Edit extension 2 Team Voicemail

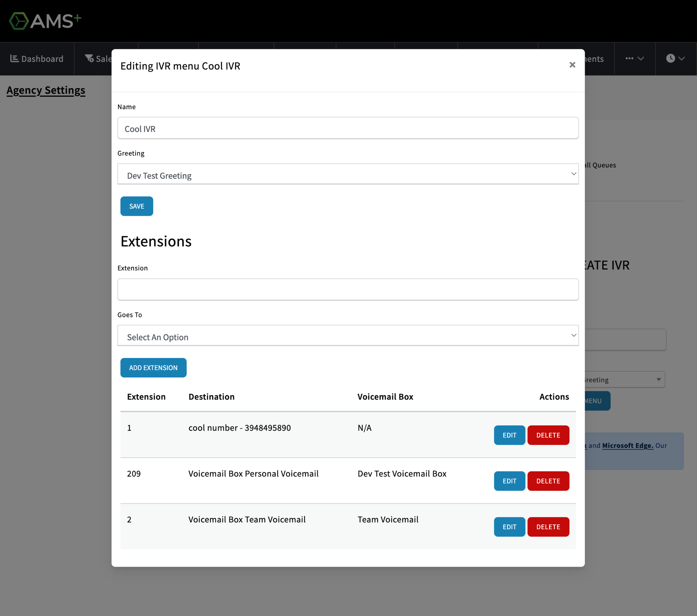509,527
